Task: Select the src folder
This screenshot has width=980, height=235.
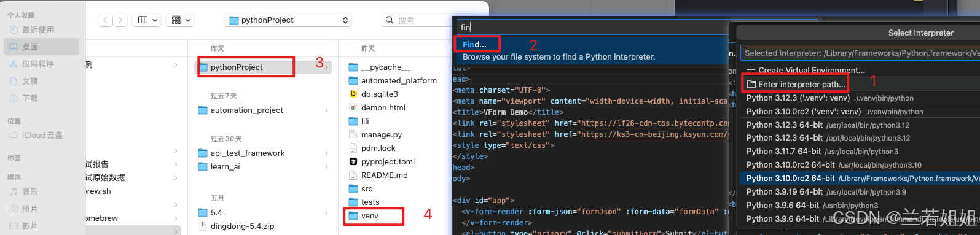Action: tap(367, 188)
